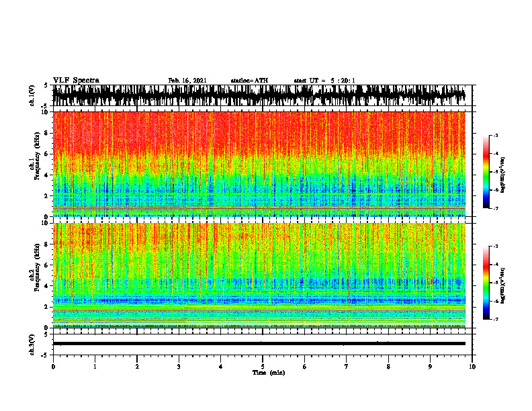Click the 'station= ATH' label
532x411 pixels.
point(249,81)
